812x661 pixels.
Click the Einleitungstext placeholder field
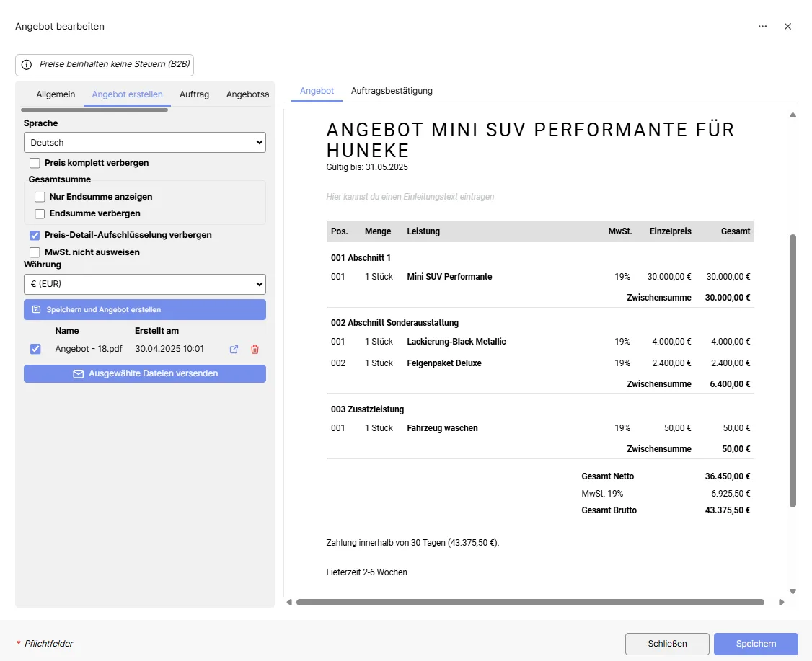[x=410, y=197]
